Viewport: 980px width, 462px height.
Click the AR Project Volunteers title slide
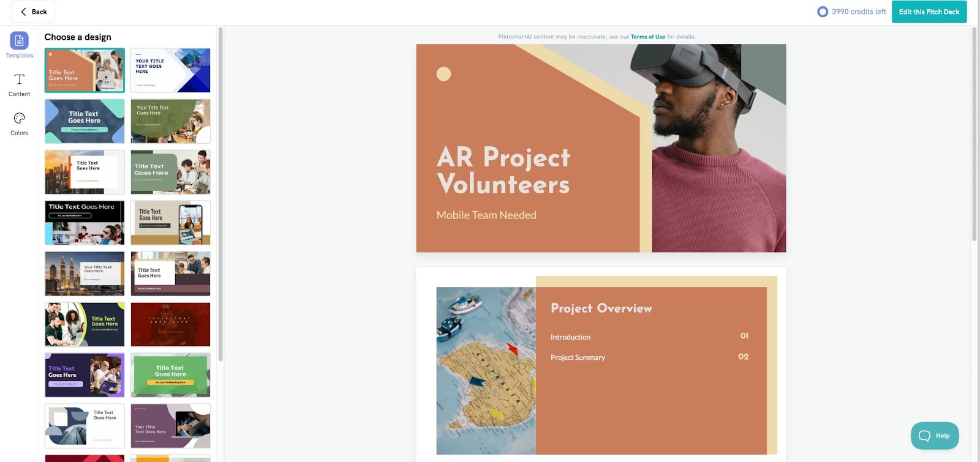coord(601,148)
